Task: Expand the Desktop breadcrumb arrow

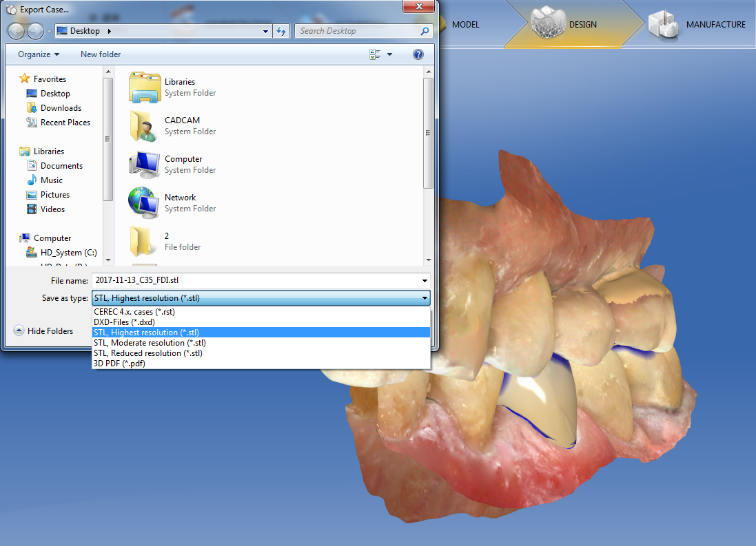Action: pos(110,31)
